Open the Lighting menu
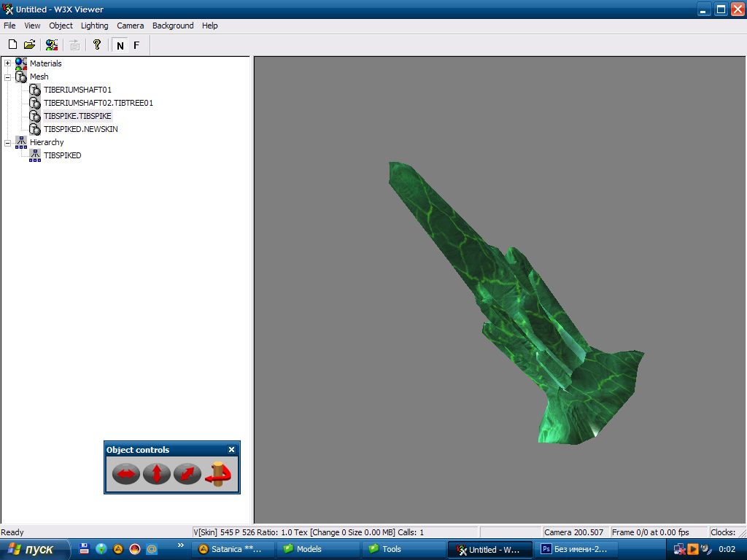The width and height of the screenshot is (747, 560). point(94,26)
